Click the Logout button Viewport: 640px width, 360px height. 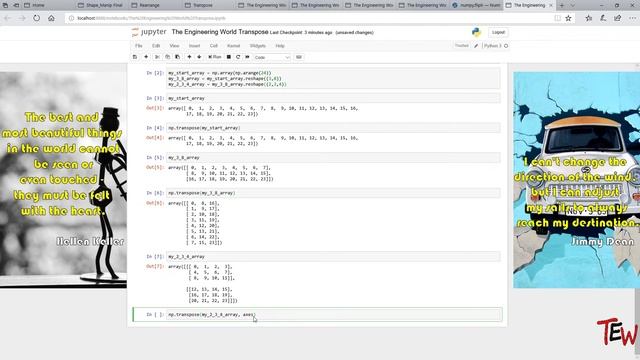coord(498,32)
